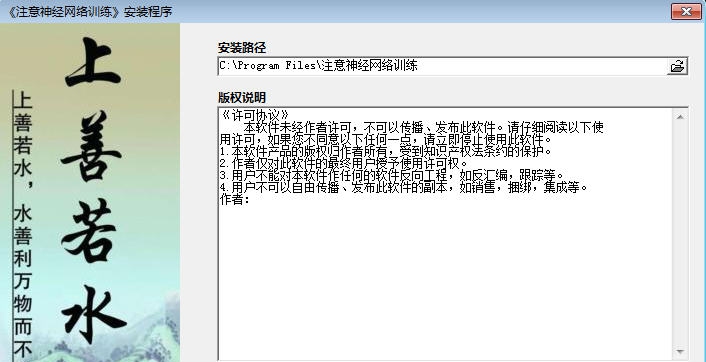This screenshot has height=362, width=706.
Task: Click the 版权说明 label
Action: (x=242, y=97)
